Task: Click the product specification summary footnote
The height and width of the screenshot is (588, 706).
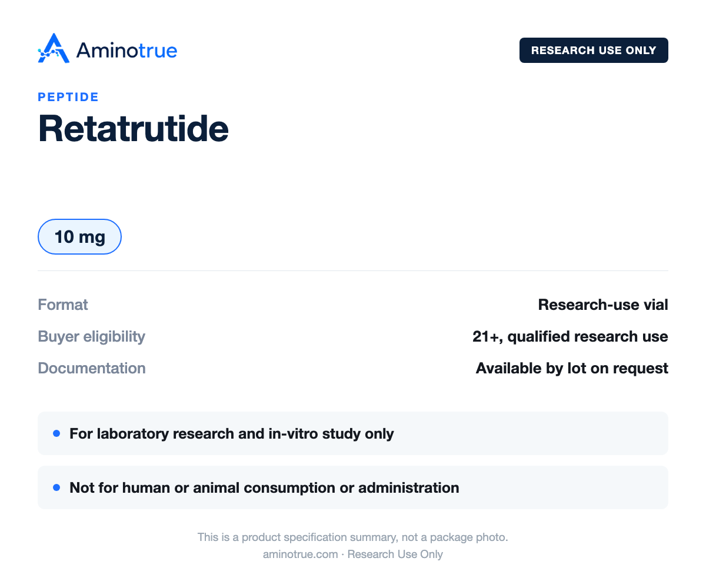Action: (352, 537)
